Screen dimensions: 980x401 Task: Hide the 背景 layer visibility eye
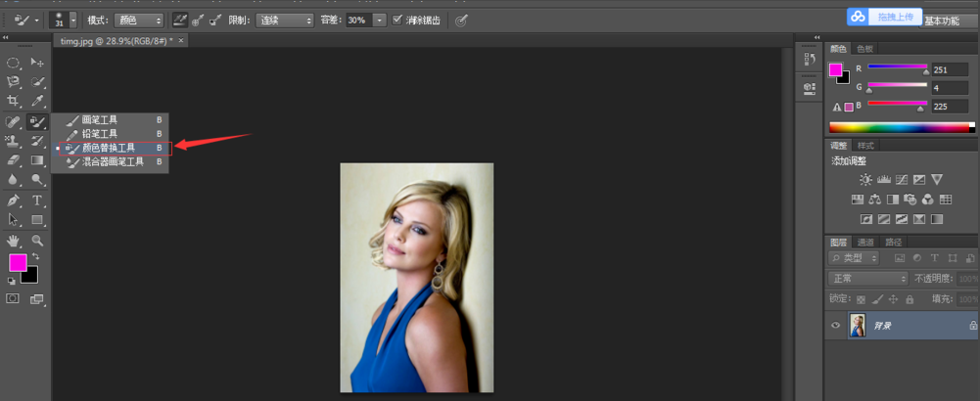pyautogui.click(x=836, y=326)
